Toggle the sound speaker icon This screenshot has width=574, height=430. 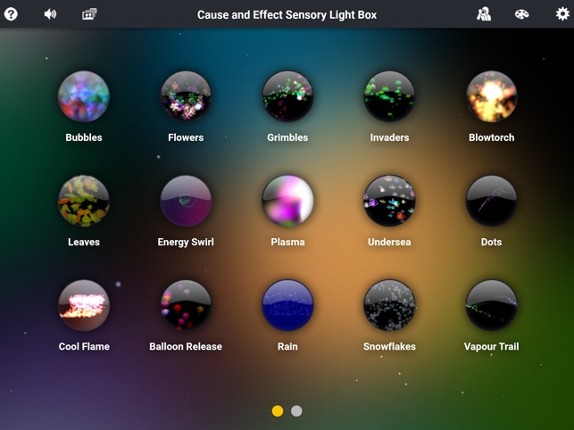[x=50, y=14]
